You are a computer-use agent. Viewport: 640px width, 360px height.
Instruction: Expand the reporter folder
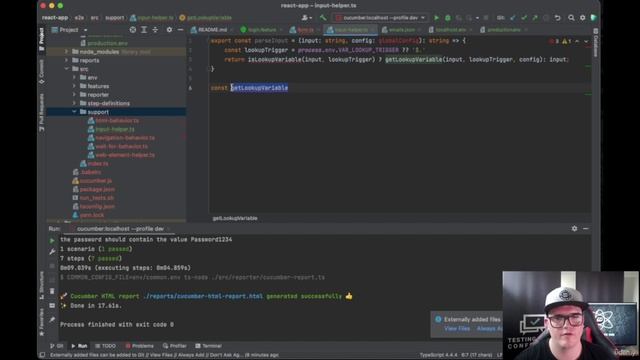click(74, 95)
